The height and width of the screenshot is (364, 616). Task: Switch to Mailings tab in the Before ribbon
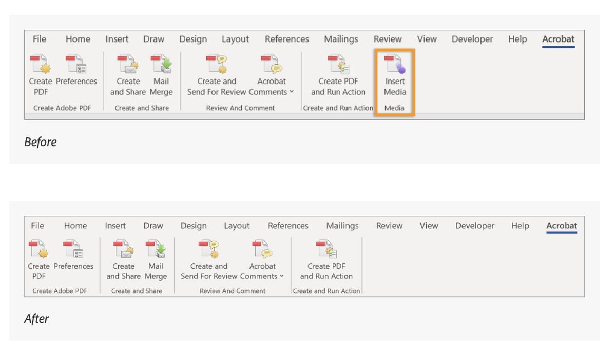pyautogui.click(x=341, y=39)
